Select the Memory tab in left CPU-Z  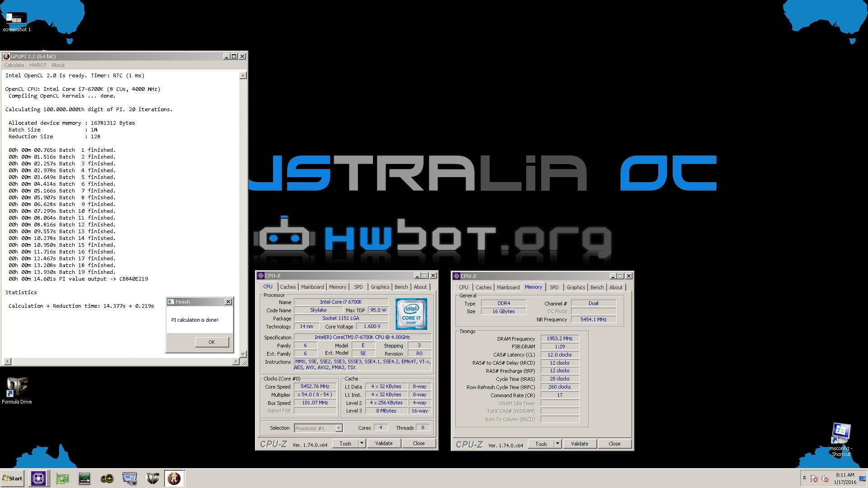(x=338, y=287)
